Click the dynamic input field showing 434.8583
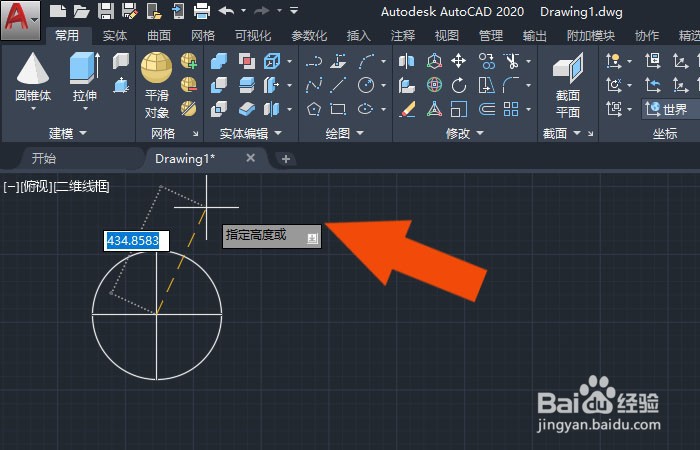 click(x=136, y=241)
